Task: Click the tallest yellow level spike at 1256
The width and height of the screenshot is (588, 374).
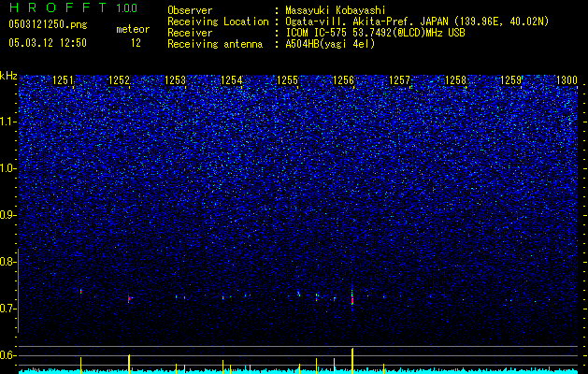Action: point(352,361)
